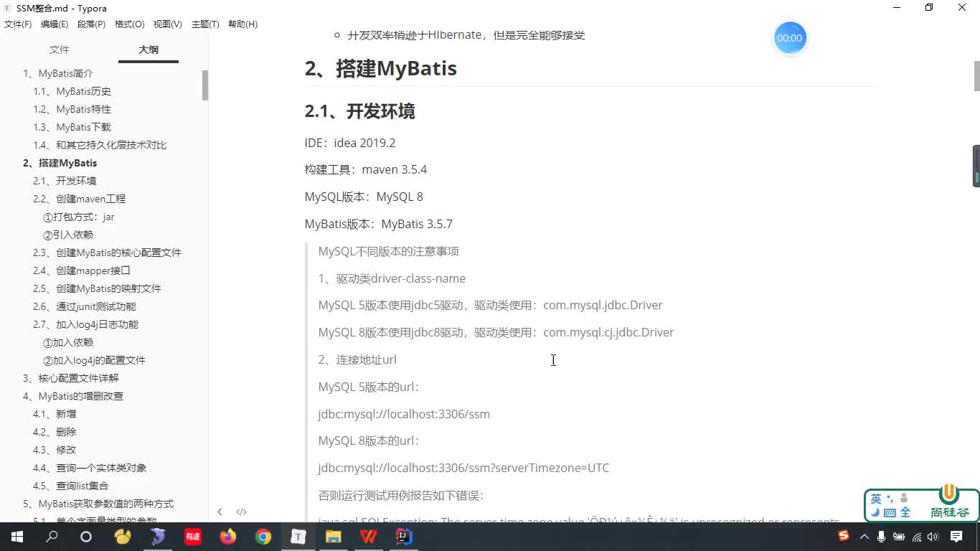
Task: Jump to outline 2.2、创建maven工程
Action: [x=79, y=199]
